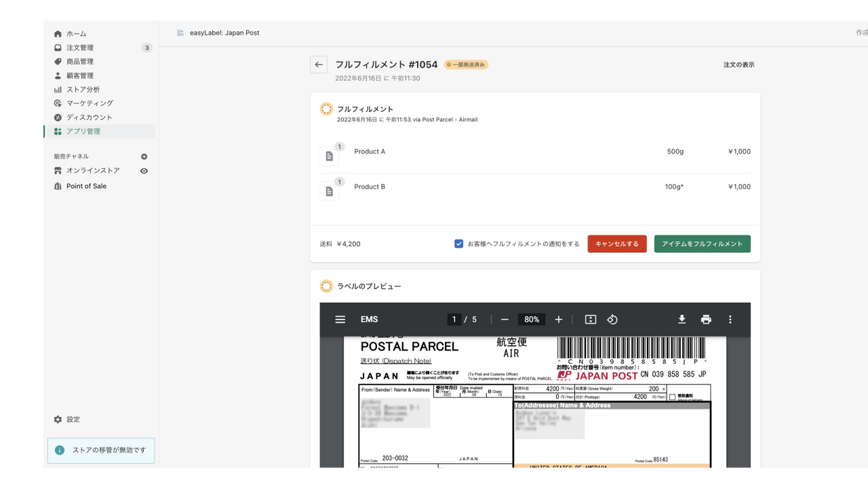868x488 pixels.
Task: Open 注文の表示 order view
Action: pyautogui.click(x=738, y=64)
